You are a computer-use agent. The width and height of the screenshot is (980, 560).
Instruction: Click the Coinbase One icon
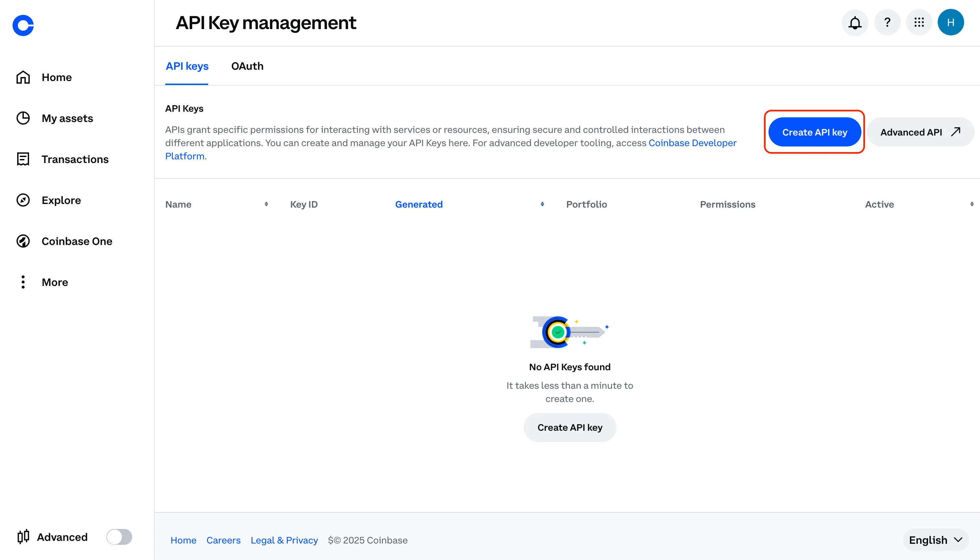(x=23, y=241)
